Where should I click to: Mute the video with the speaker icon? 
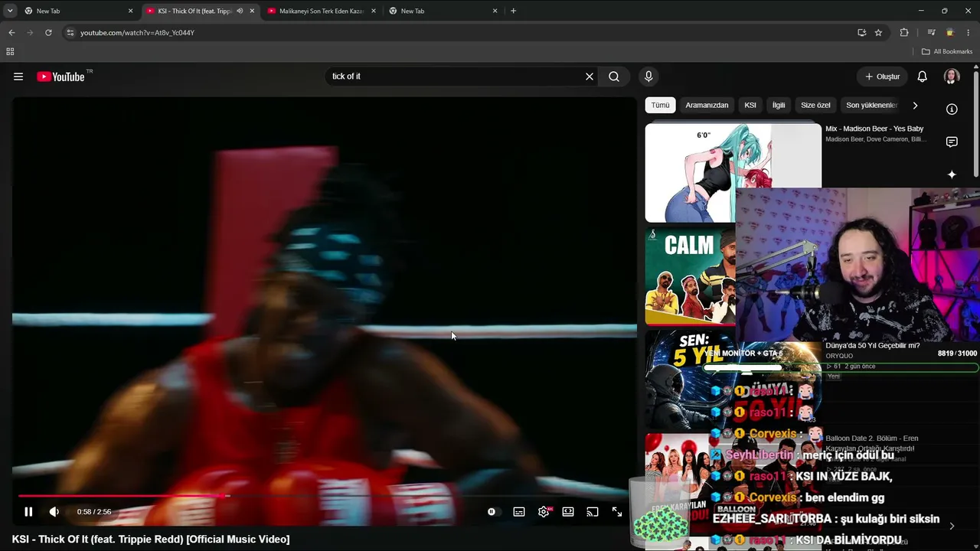tap(54, 512)
